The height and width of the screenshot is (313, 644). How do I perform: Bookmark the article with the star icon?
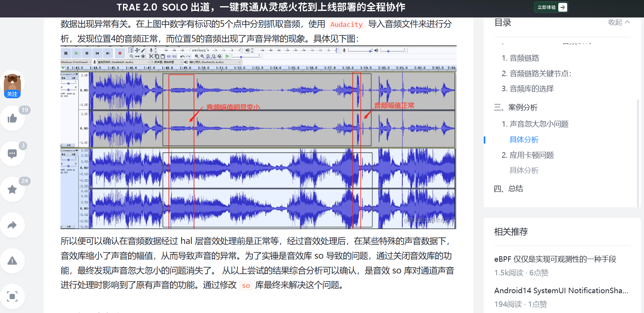point(12,190)
